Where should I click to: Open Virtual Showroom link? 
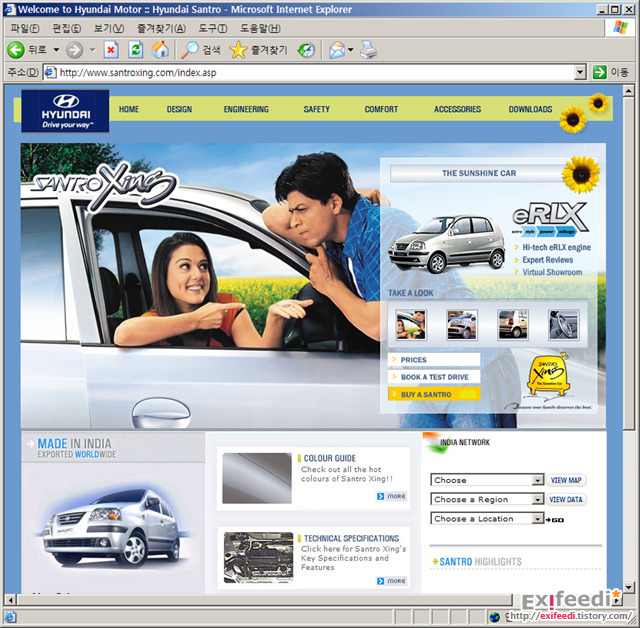[x=552, y=272]
